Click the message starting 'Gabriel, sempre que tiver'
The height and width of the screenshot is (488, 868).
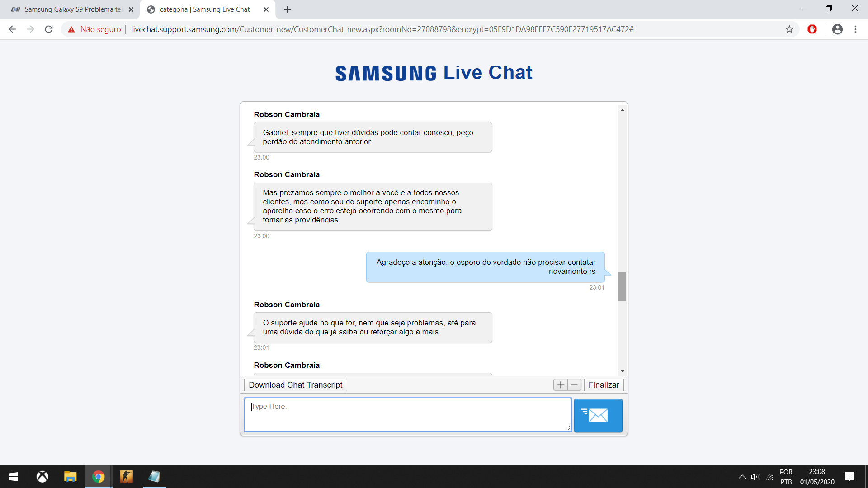373,137
